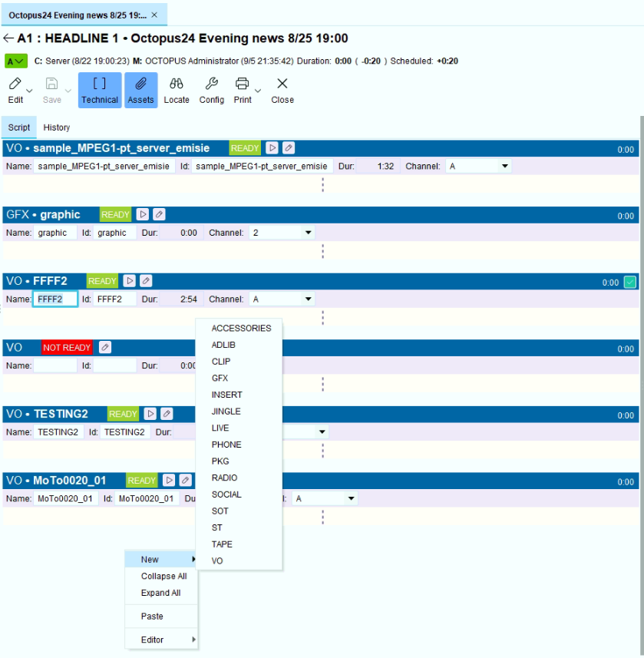The image size is (644, 658).
Task: Toggle the green checkbox on FFFF2 row
Action: point(629,282)
